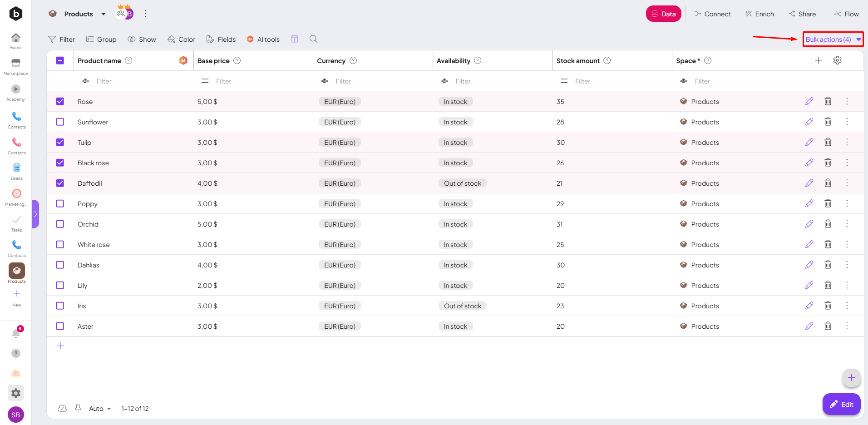Toggle the select-all header checkbox
868x425 pixels.
click(60, 60)
